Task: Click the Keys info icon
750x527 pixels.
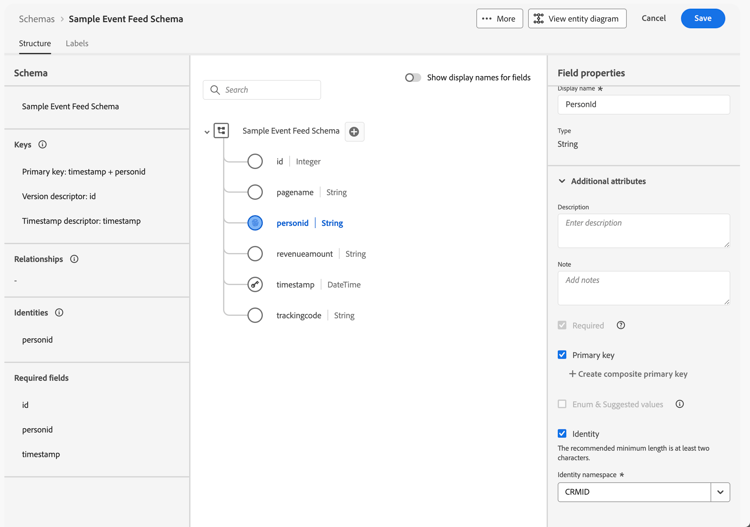Action: [x=42, y=145]
